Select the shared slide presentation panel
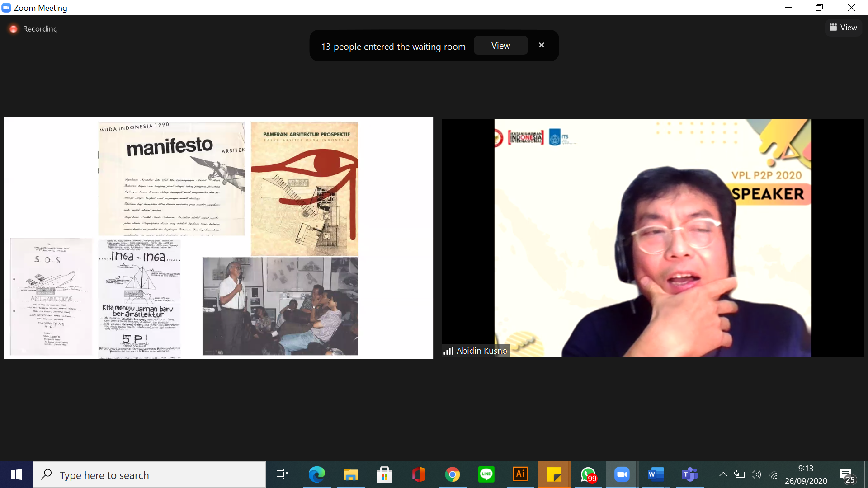Image resolution: width=868 pixels, height=488 pixels. [218, 238]
